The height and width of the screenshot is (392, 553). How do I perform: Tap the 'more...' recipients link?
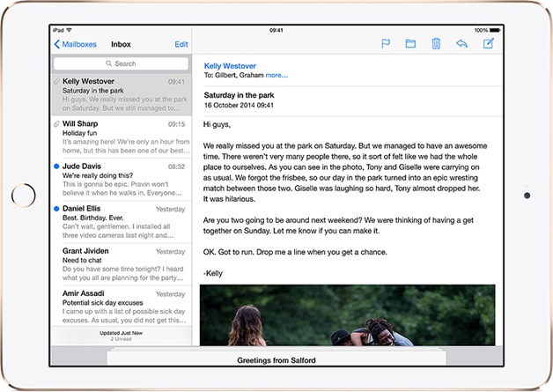(276, 75)
